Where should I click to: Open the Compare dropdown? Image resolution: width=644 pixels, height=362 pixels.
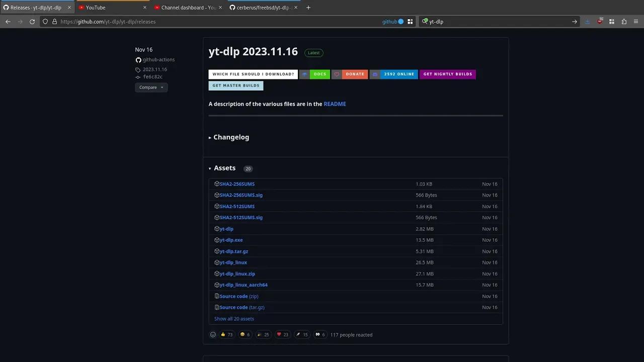coord(151,87)
